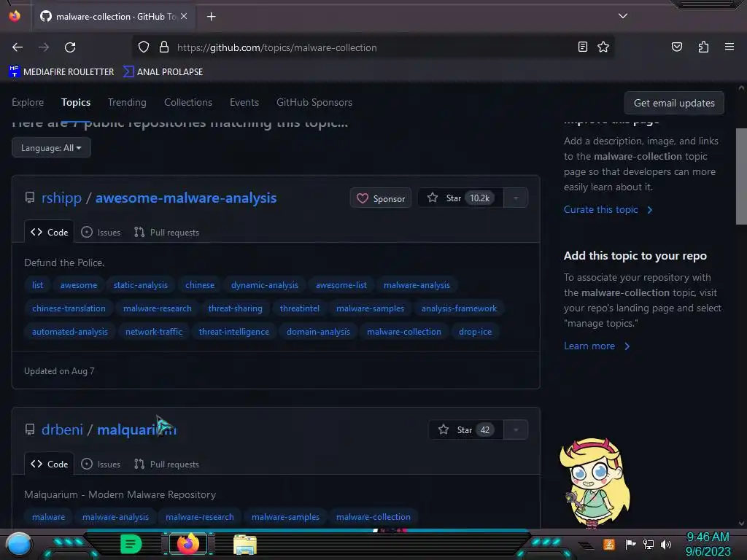Open awesome-malware-analysis repository link
The image size is (747, 560).
tap(186, 198)
